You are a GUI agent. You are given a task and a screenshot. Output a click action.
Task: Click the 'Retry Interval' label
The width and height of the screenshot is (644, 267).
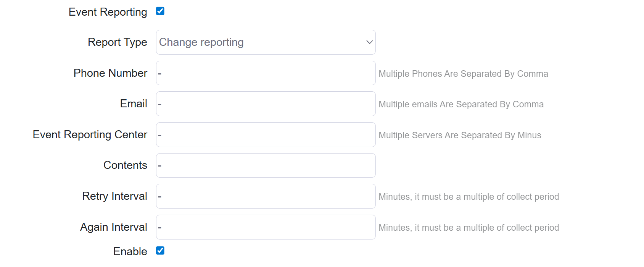click(114, 196)
